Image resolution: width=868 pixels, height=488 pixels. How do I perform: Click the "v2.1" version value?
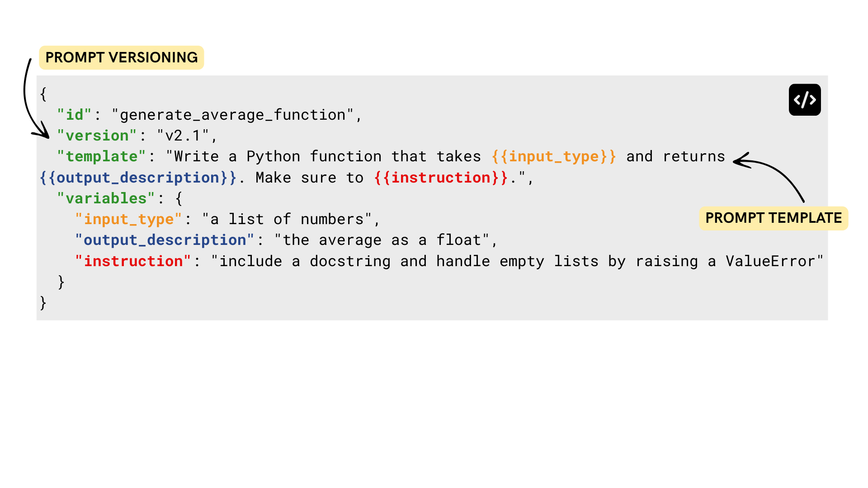183,136
